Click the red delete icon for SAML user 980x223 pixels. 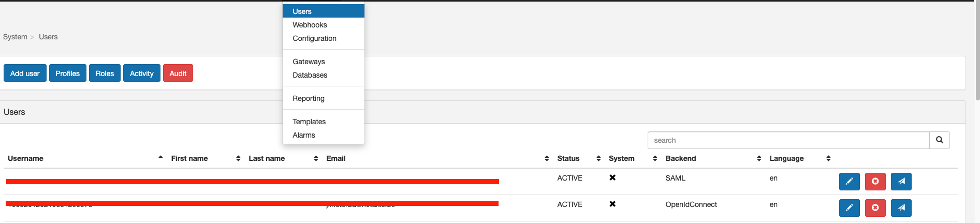click(875, 182)
